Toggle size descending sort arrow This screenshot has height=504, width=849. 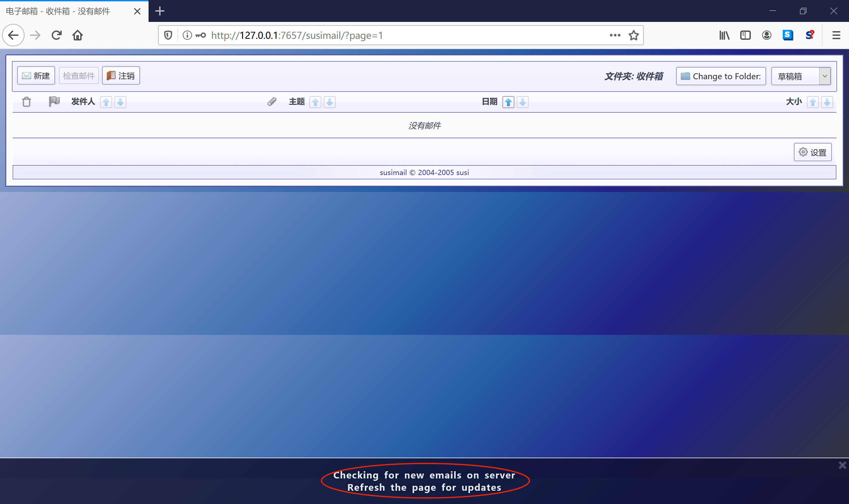click(827, 102)
